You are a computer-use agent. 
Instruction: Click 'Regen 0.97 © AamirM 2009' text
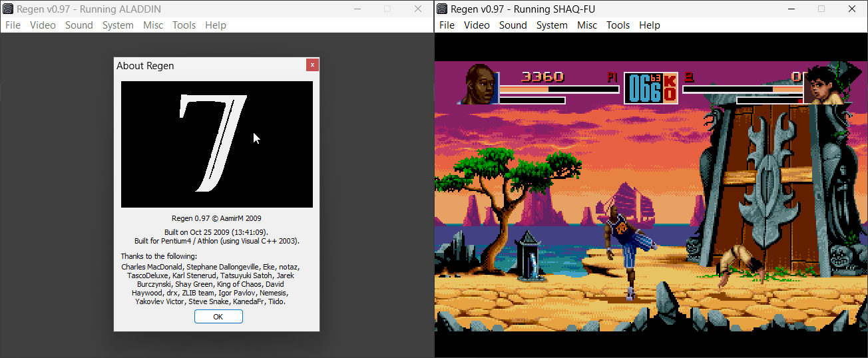tap(217, 218)
